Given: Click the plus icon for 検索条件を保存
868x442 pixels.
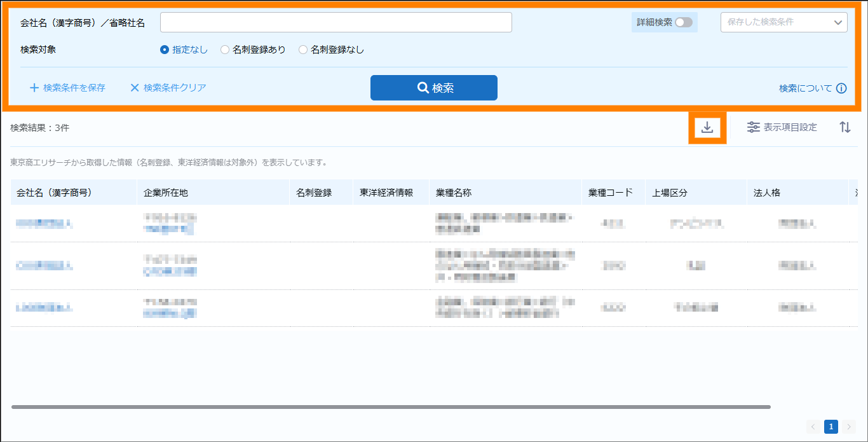Looking at the screenshot, I should pyautogui.click(x=34, y=88).
